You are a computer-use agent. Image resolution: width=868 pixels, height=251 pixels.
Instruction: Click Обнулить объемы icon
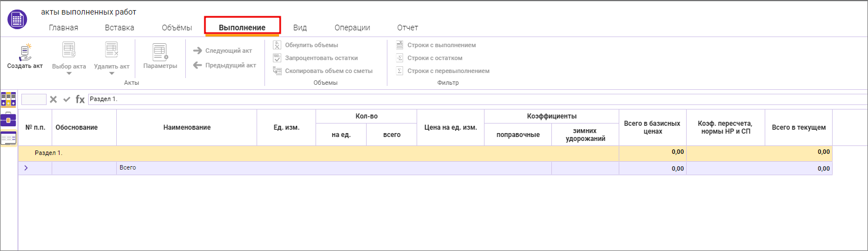pos(277,45)
